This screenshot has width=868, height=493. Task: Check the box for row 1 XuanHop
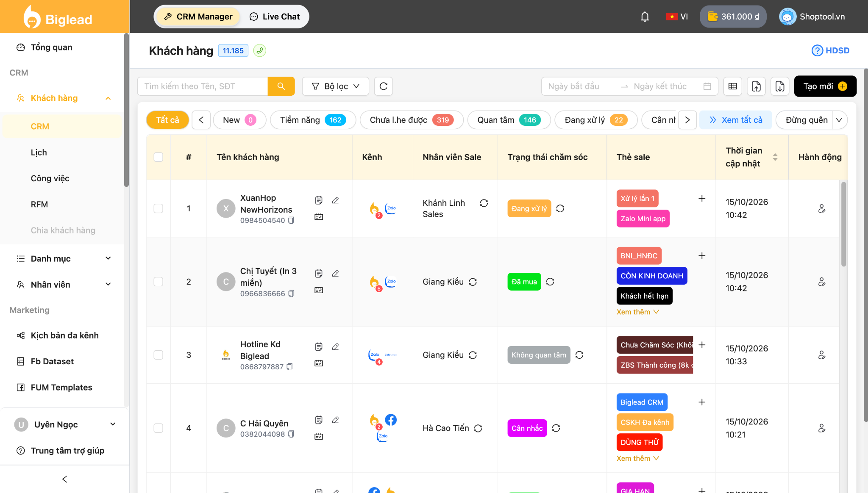pos(159,208)
